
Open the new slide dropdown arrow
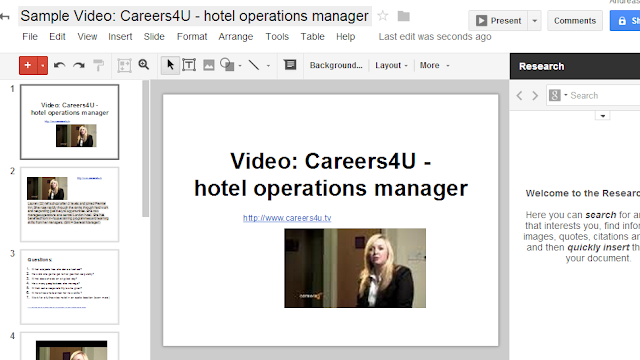point(42,65)
